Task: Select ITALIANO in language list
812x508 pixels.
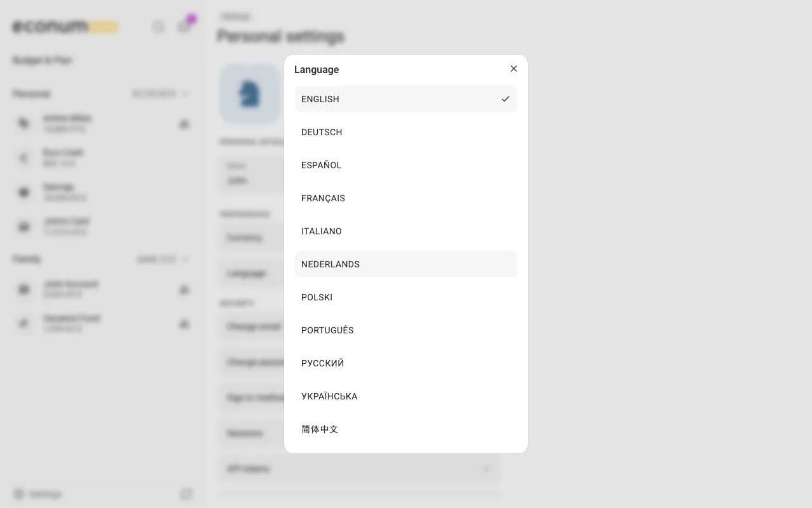Action: pyautogui.click(x=406, y=231)
